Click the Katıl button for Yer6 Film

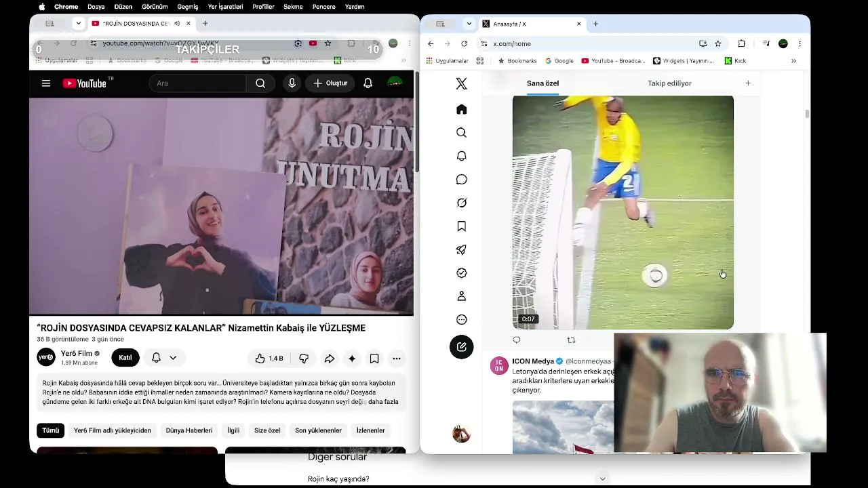[x=125, y=358]
